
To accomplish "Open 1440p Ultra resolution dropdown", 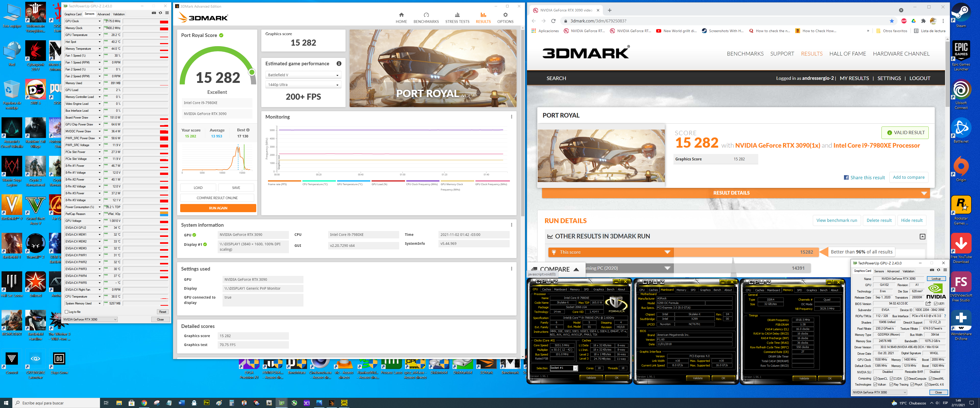I will [303, 85].
